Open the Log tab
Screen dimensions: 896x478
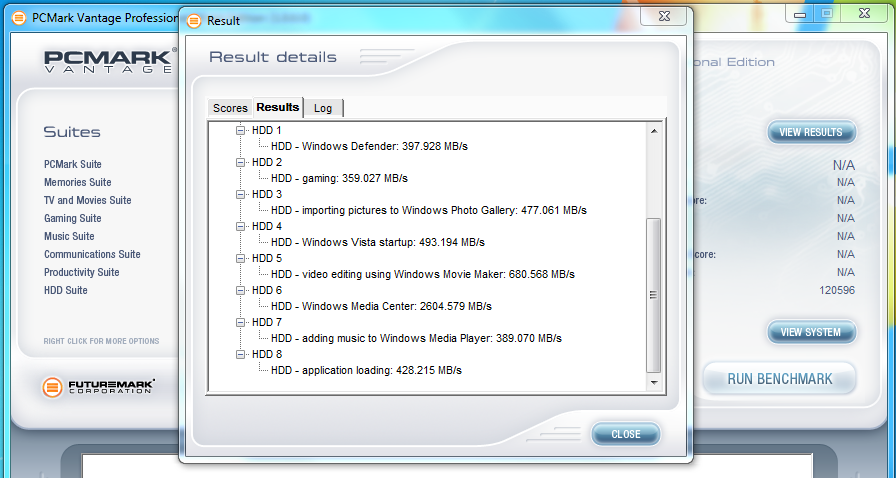(323, 108)
